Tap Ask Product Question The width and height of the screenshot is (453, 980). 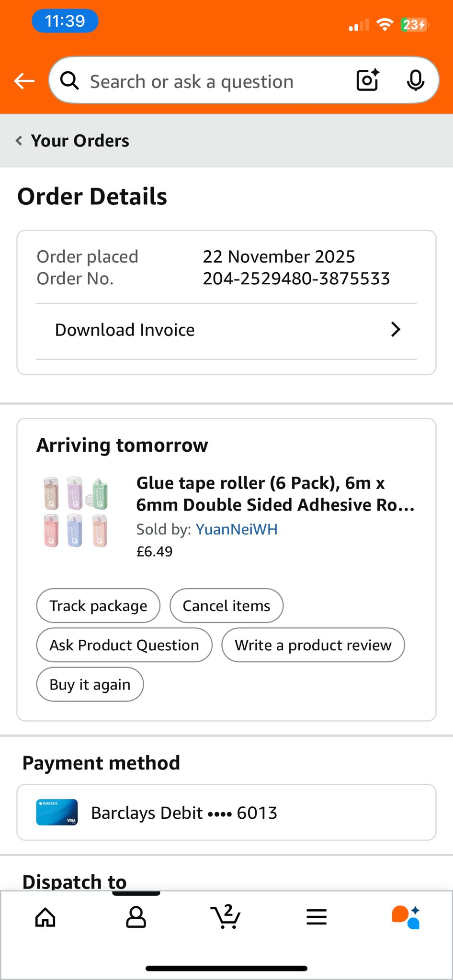tap(124, 645)
